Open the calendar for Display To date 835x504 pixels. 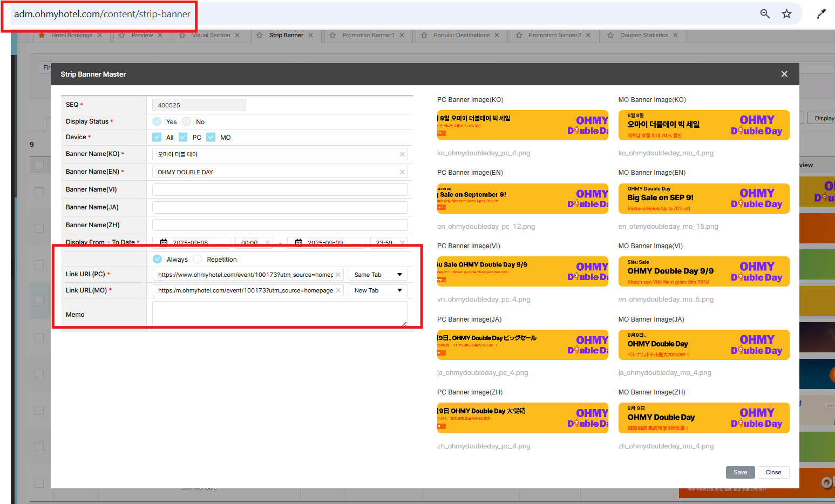pyautogui.click(x=298, y=242)
